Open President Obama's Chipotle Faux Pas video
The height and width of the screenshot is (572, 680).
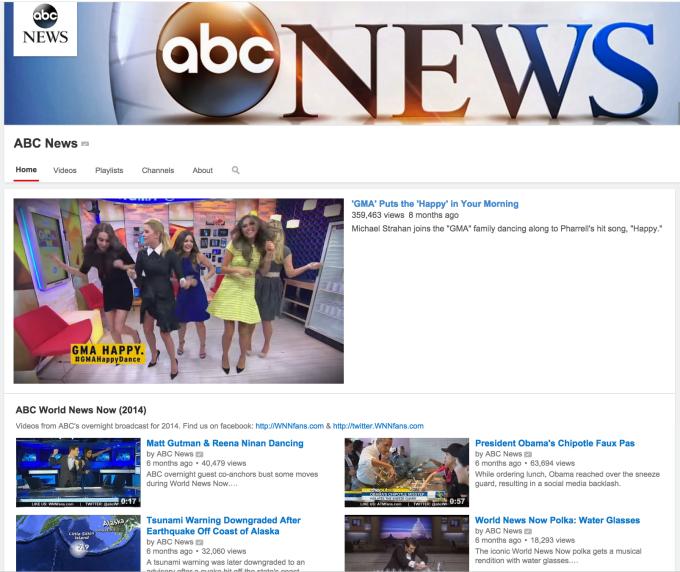pyautogui.click(x=555, y=443)
